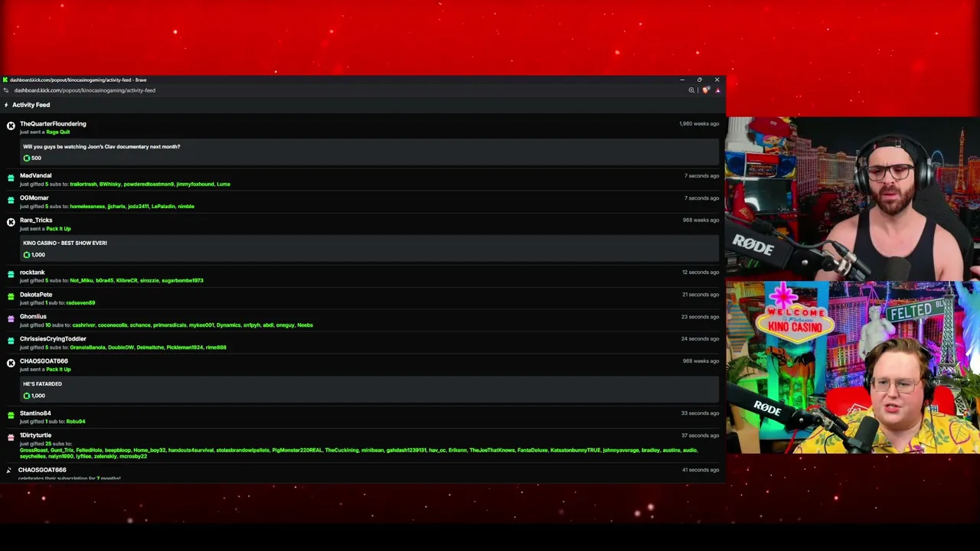This screenshot has height=551, width=980.
Task: Click the party icon beside CHAOSGOAT666 subscription
Action: pyautogui.click(x=9, y=471)
